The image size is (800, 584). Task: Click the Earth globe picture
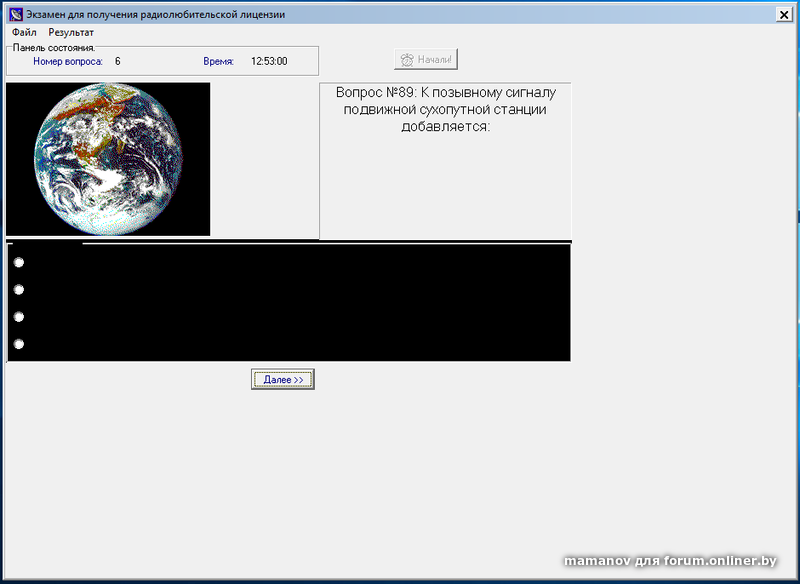[108, 159]
